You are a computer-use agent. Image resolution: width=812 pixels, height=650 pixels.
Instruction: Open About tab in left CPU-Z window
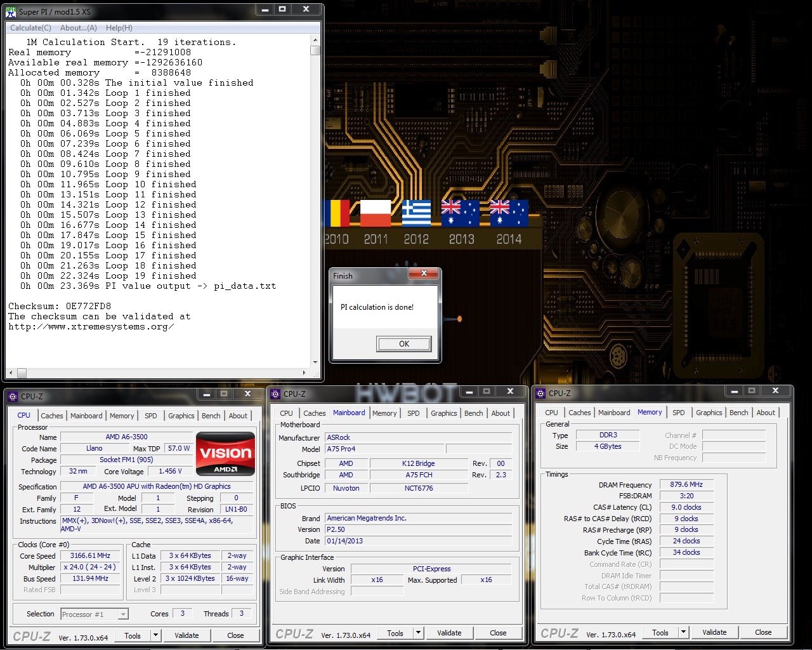point(239,416)
